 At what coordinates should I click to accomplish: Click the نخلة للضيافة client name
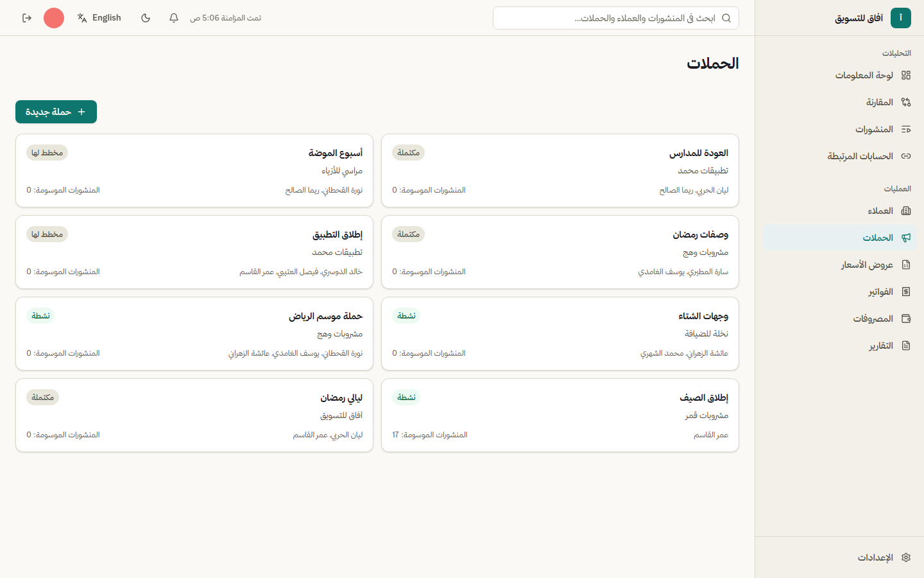point(706,334)
